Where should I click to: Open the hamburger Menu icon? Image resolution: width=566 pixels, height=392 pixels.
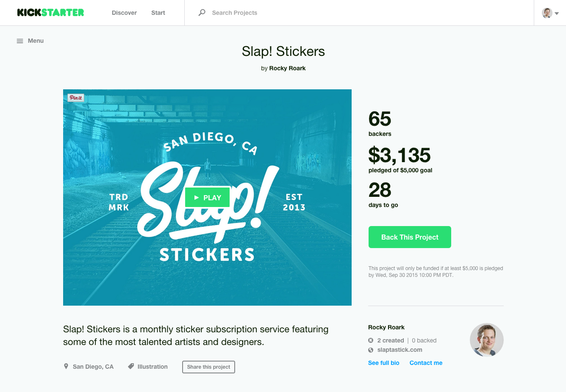coord(20,41)
